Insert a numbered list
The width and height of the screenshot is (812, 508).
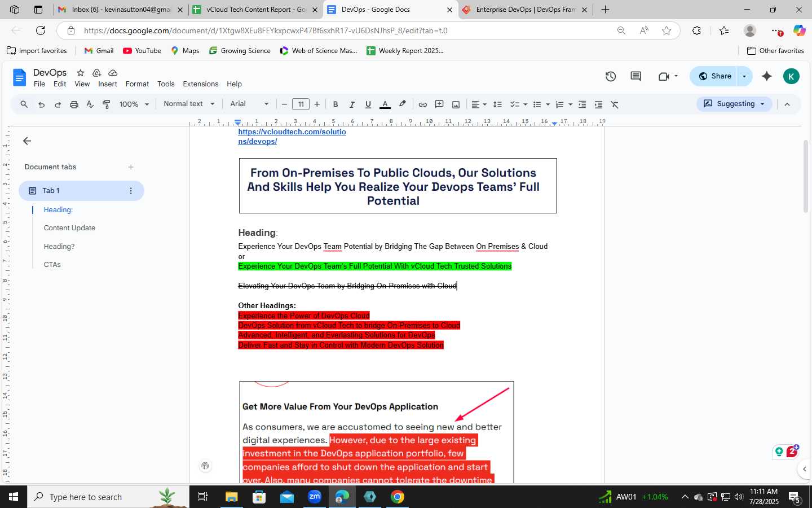[559, 104]
